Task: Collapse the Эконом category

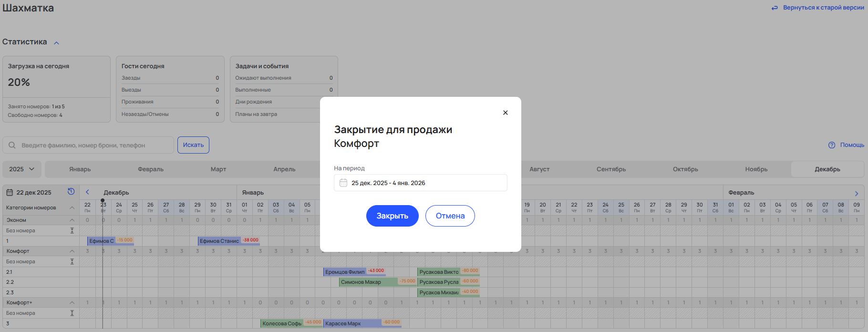Action: [x=72, y=220]
